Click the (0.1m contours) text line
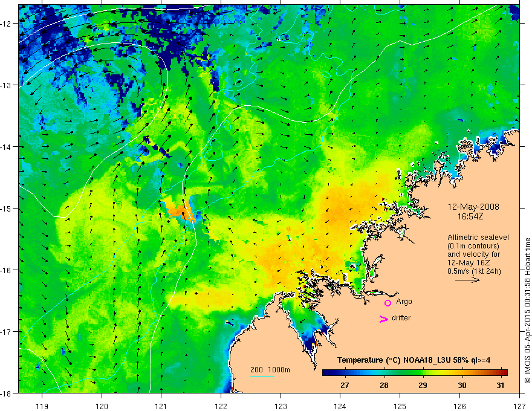The width and height of the screenshot is (532, 411). pos(473,246)
